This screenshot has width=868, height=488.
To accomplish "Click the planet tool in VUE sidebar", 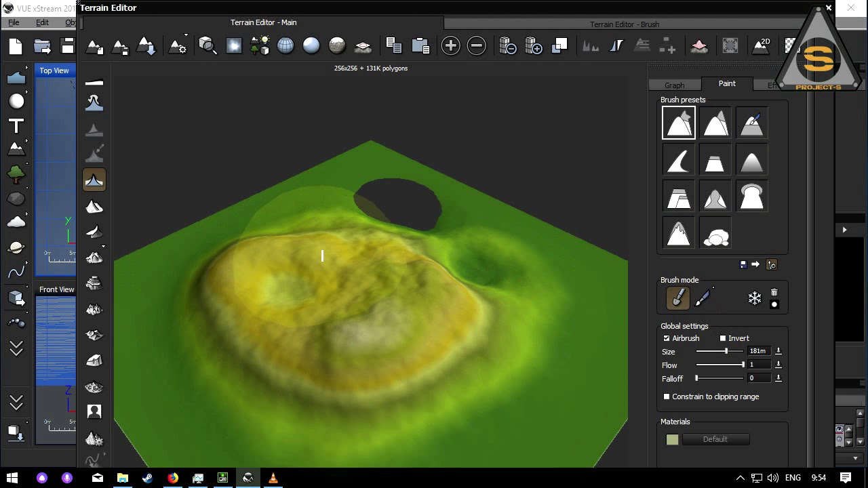I will (x=16, y=248).
